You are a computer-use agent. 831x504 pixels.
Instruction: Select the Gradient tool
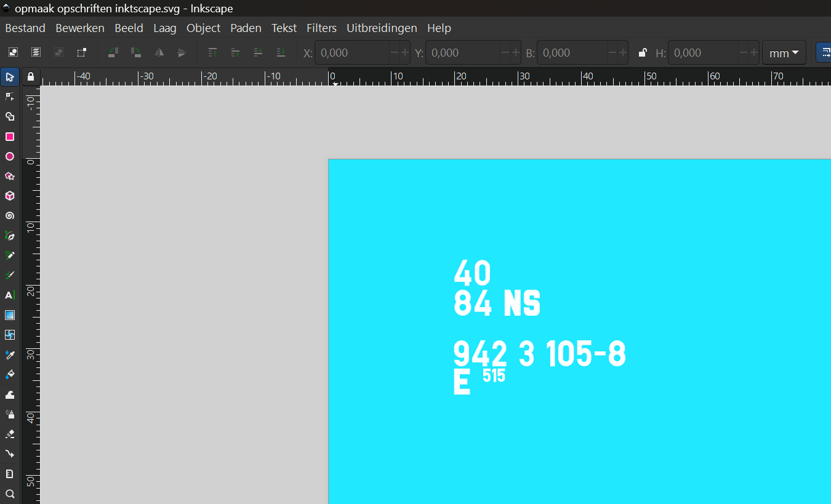coord(10,315)
